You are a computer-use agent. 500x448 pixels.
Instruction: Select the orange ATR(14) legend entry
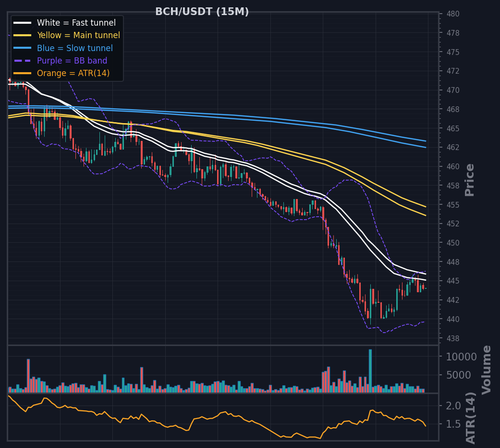click(x=61, y=73)
